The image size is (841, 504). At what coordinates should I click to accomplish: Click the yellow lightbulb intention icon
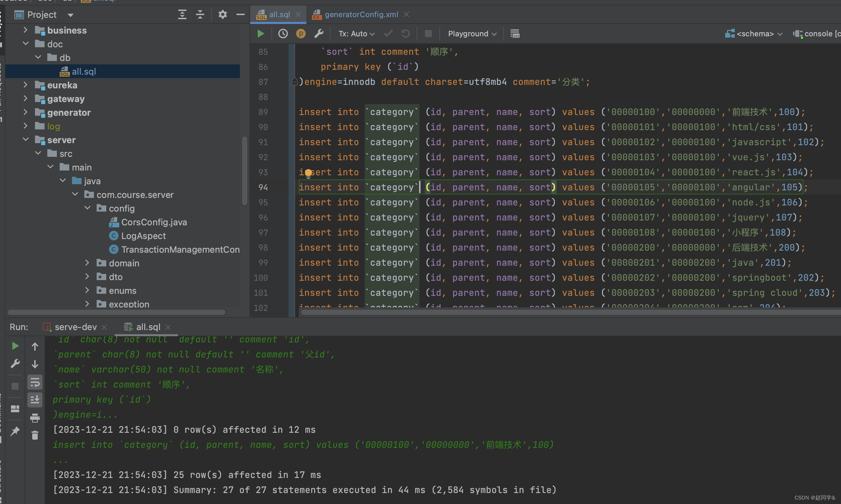[x=308, y=173]
